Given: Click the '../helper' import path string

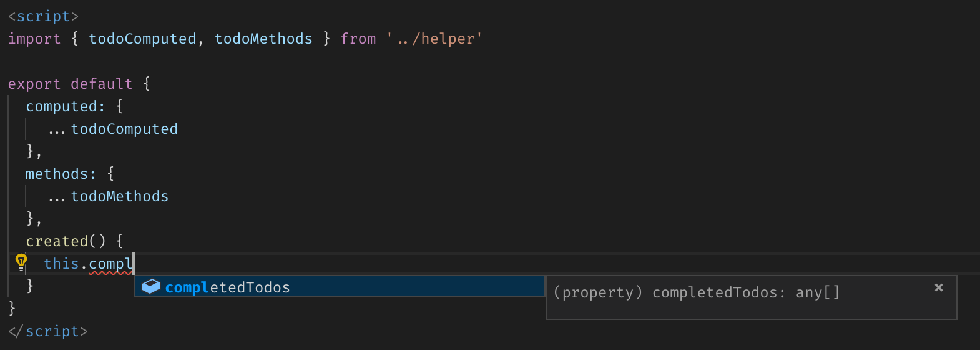Looking at the screenshot, I should point(434,39).
